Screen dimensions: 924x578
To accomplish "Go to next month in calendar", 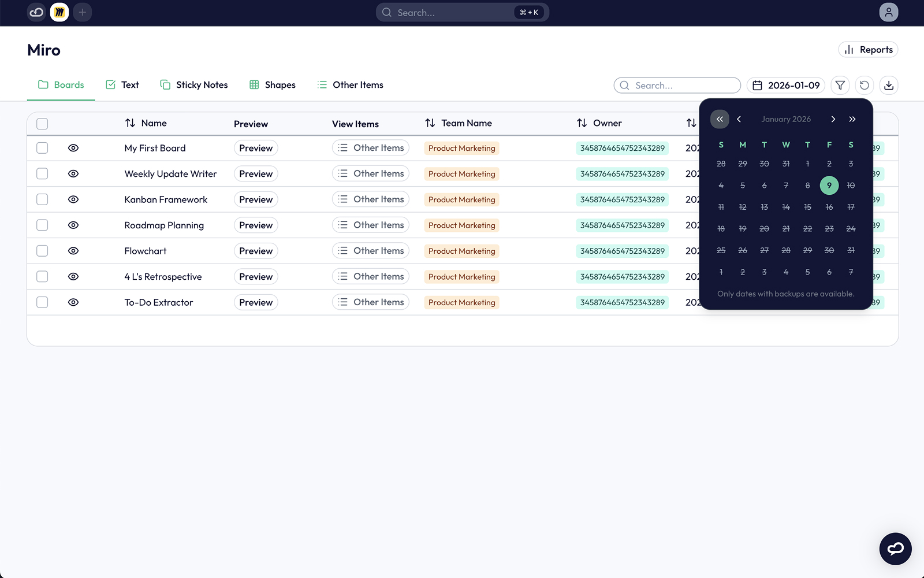I will point(833,119).
